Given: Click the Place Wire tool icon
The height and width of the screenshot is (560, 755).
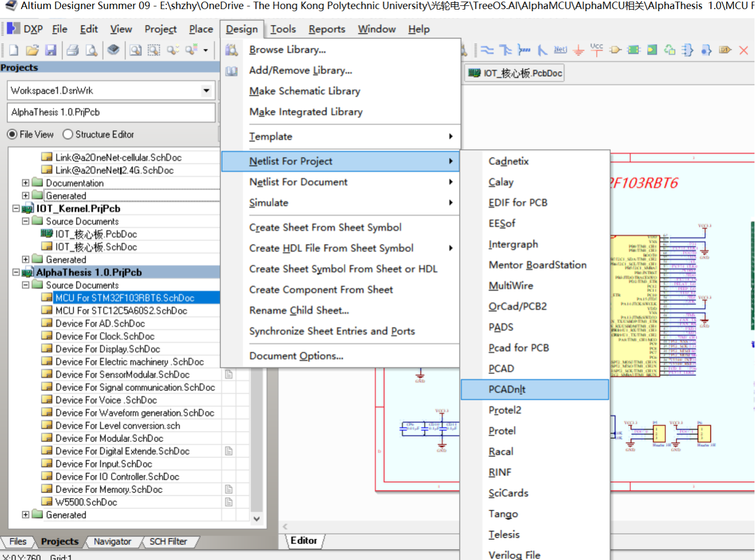Looking at the screenshot, I should (487, 50).
